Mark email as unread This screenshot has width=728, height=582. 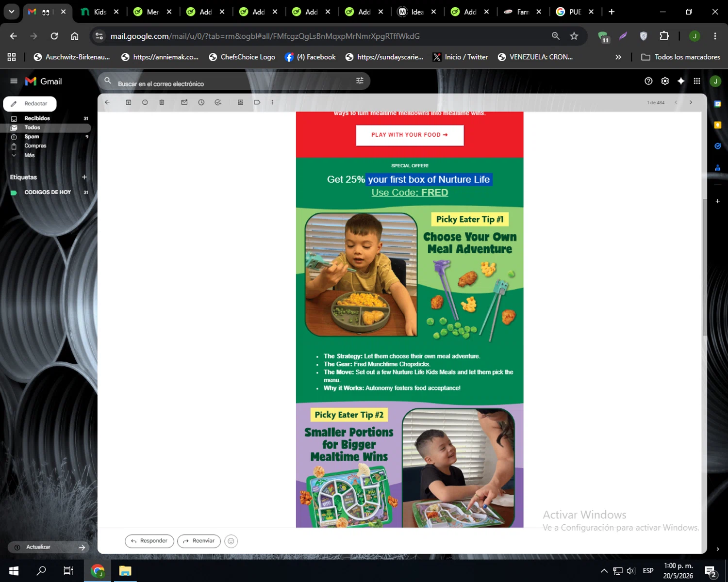184,102
